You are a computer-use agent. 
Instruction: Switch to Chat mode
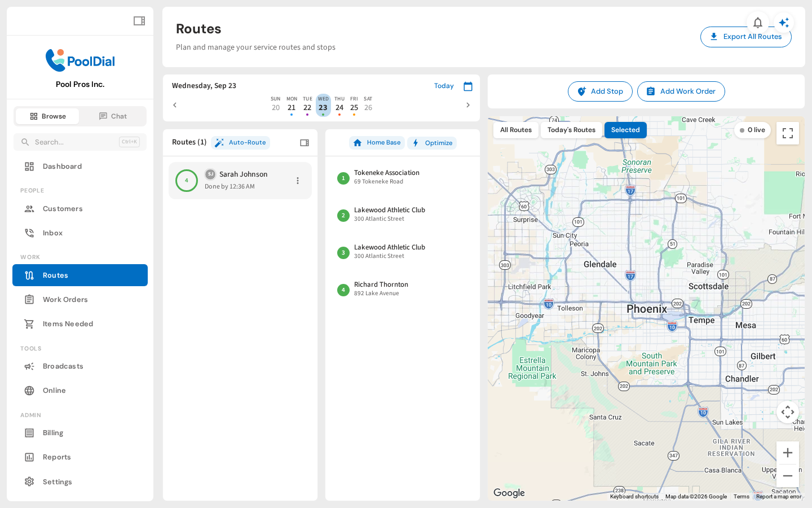click(x=113, y=116)
